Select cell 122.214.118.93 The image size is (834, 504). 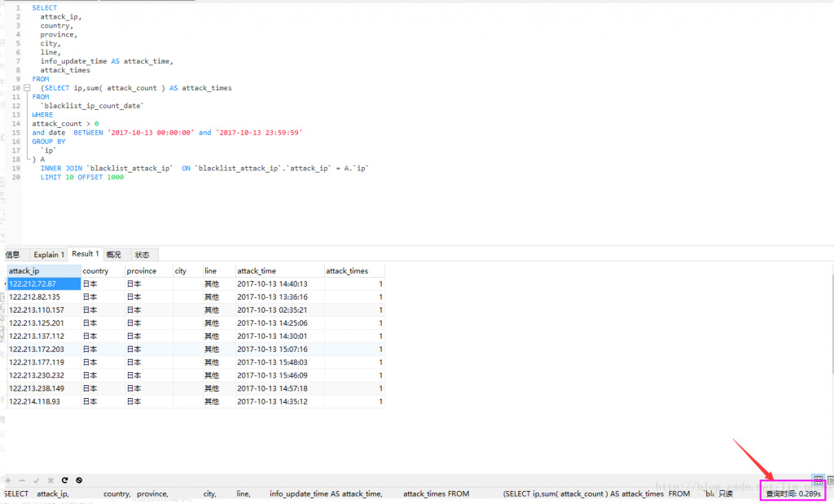pos(44,401)
